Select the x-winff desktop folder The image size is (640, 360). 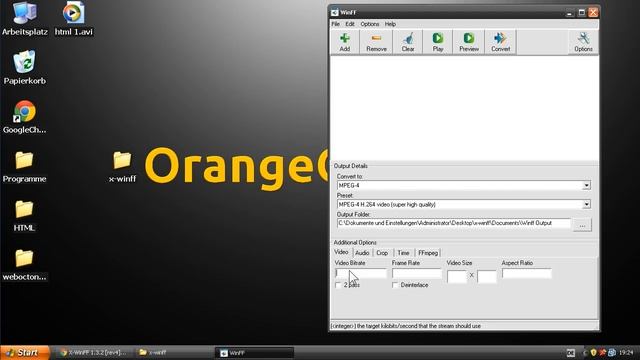tap(122, 167)
